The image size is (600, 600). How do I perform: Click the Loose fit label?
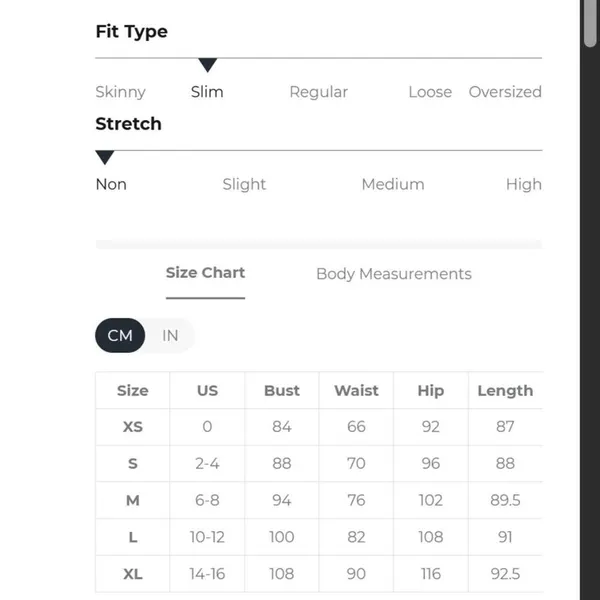pyautogui.click(x=430, y=92)
